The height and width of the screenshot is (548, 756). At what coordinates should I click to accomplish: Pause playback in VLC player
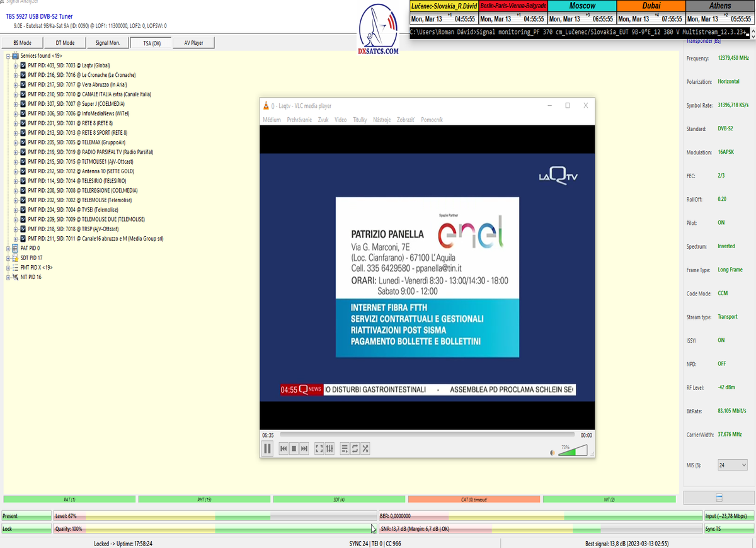click(x=267, y=448)
